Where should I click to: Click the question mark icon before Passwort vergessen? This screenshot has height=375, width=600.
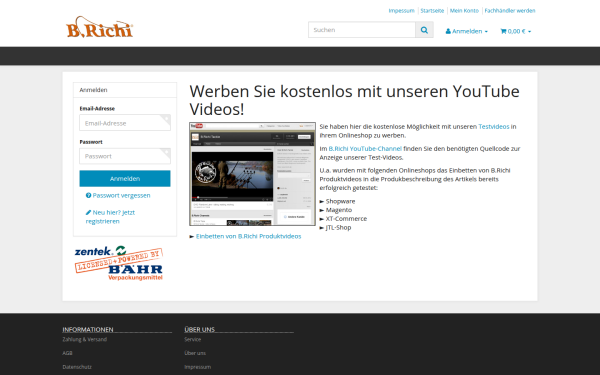[x=88, y=195]
